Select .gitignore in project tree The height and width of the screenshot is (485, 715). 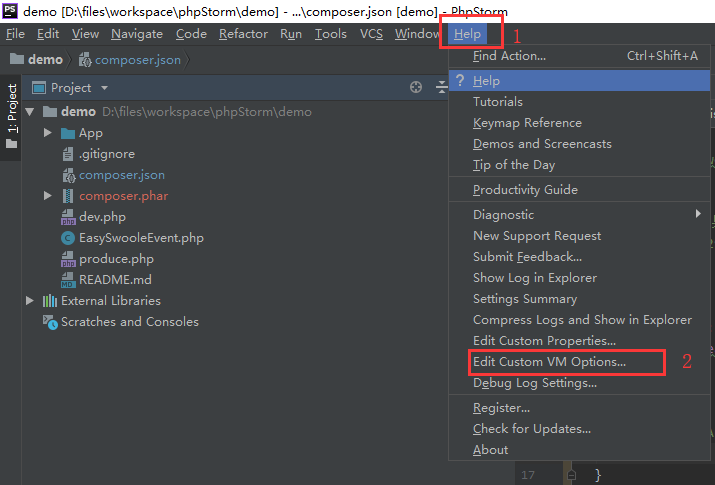107,154
